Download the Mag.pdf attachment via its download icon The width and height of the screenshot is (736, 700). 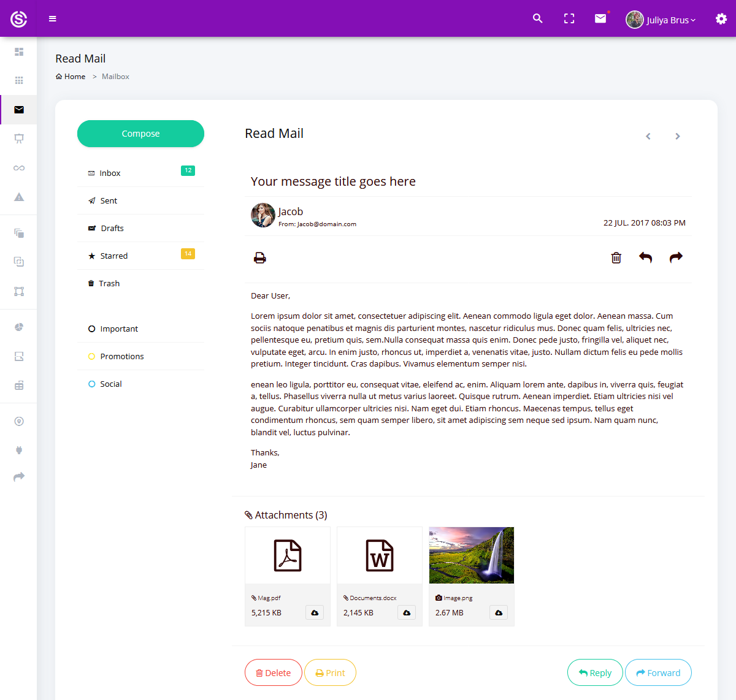[315, 612]
